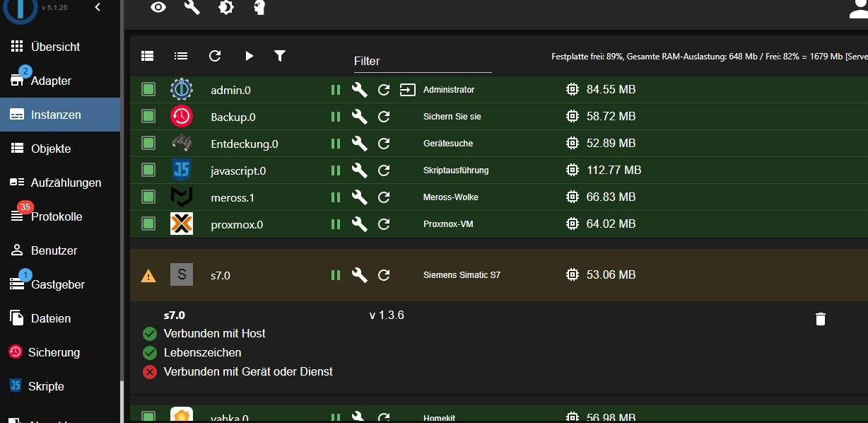
Task: Expand the proxmox.0 instance row
Action: (x=237, y=225)
